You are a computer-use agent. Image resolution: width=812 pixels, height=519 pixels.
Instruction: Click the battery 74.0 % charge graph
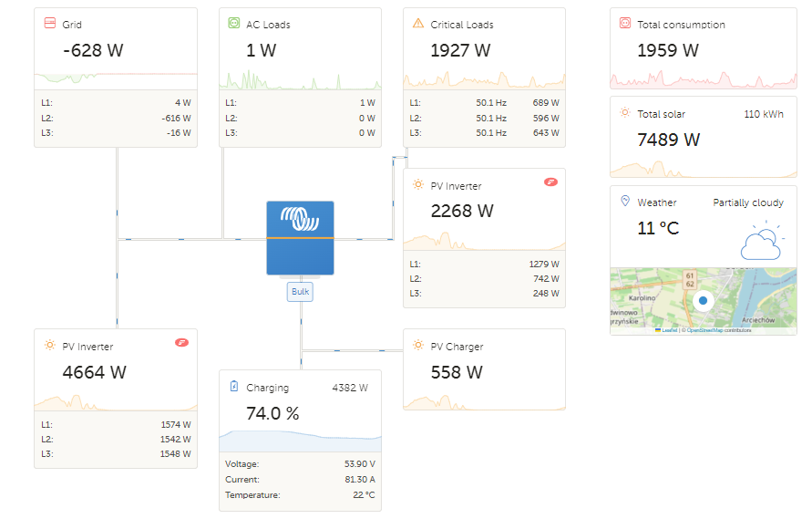click(x=300, y=440)
